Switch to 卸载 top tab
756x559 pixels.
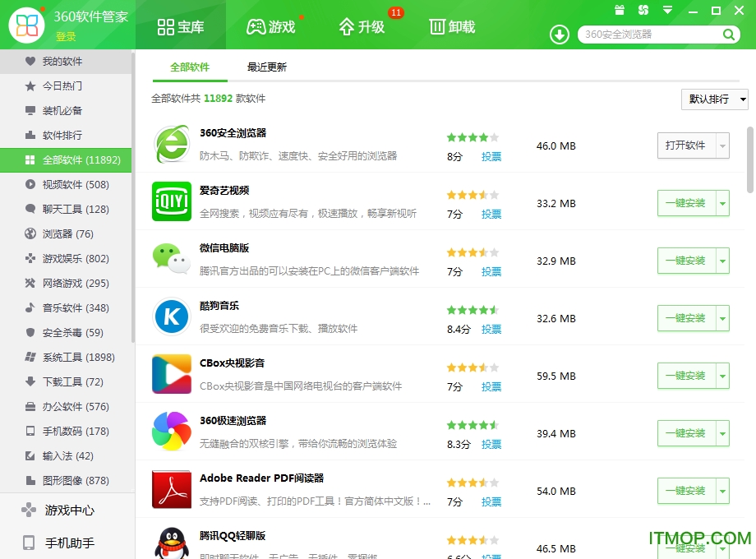coord(452,26)
